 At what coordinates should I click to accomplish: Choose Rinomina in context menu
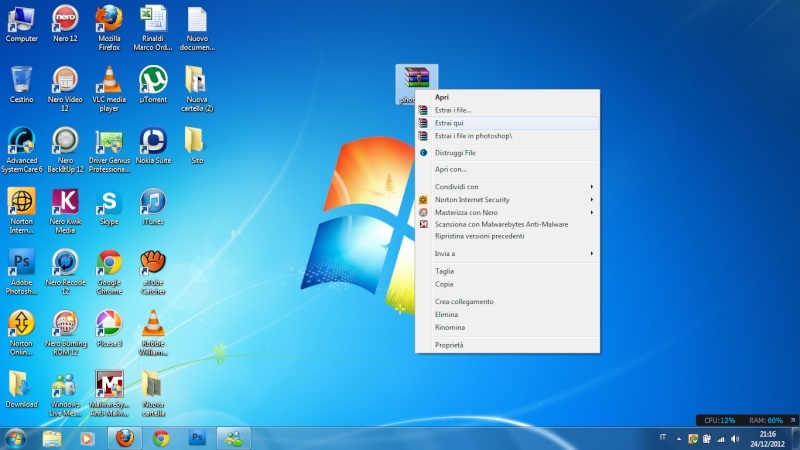point(508,328)
